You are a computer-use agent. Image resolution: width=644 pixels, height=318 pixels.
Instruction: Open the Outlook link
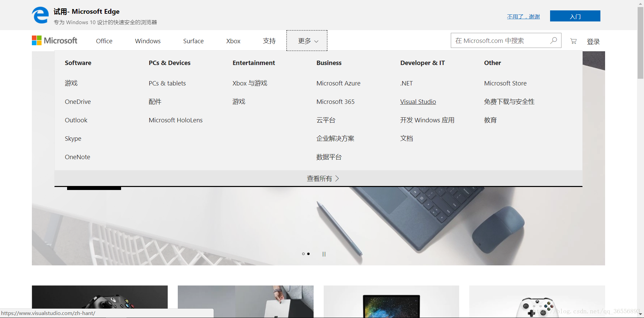point(76,120)
